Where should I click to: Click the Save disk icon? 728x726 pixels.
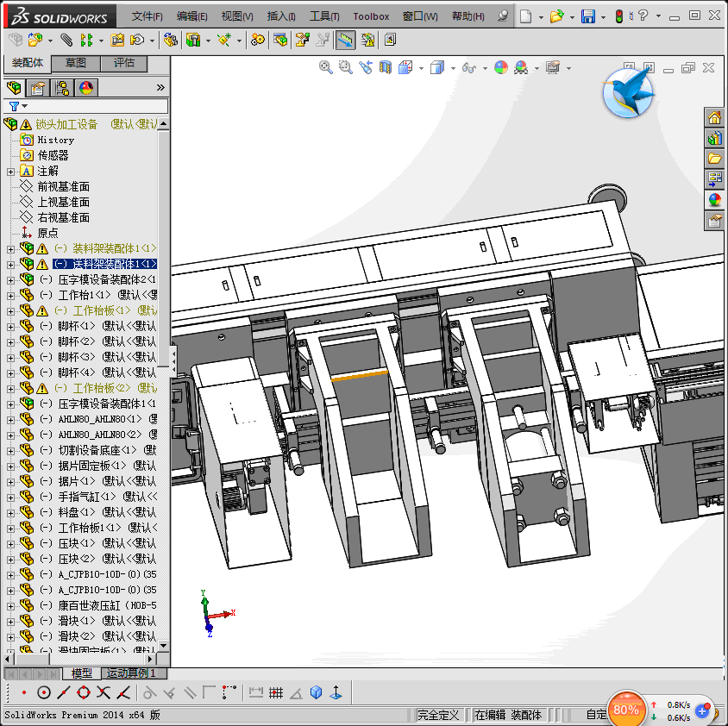tap(587, 16)
